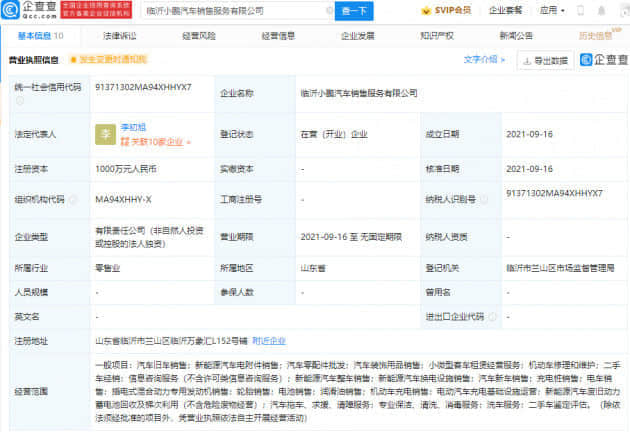Select 成立日期 value 2021-09-16
Viewport: 630px width, 432px height.
point(530,134)
